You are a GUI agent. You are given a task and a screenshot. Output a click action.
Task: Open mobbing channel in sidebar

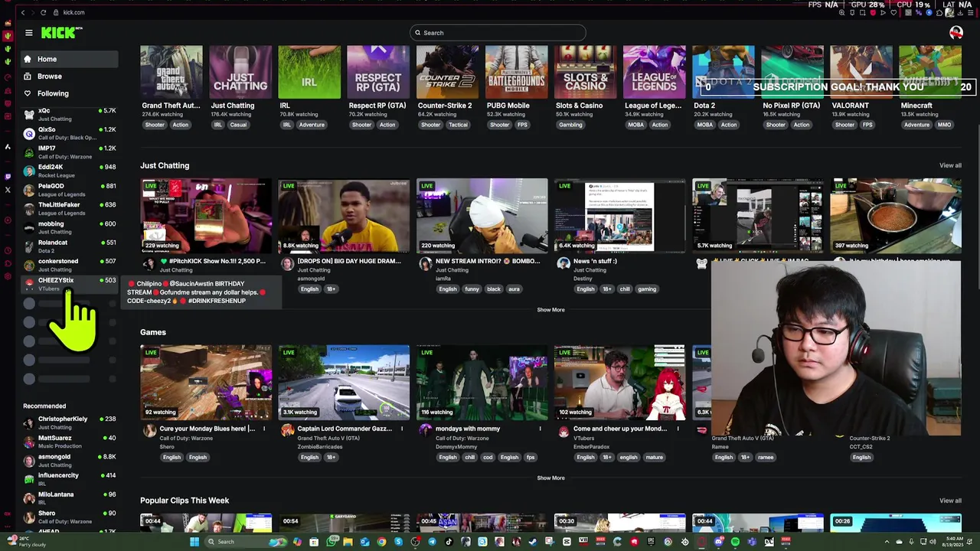tap(70, 227)
